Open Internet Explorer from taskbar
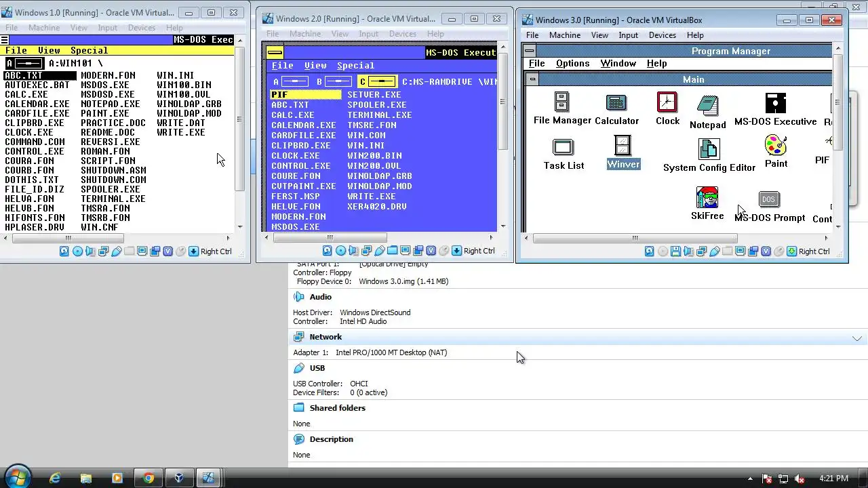 click(55, 478)
